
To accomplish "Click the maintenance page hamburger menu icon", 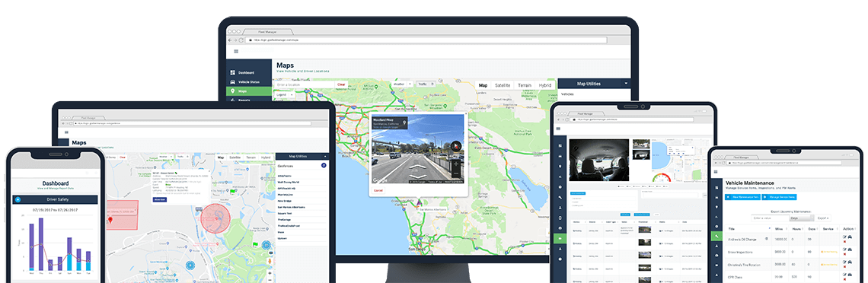I will click(716, 172).
